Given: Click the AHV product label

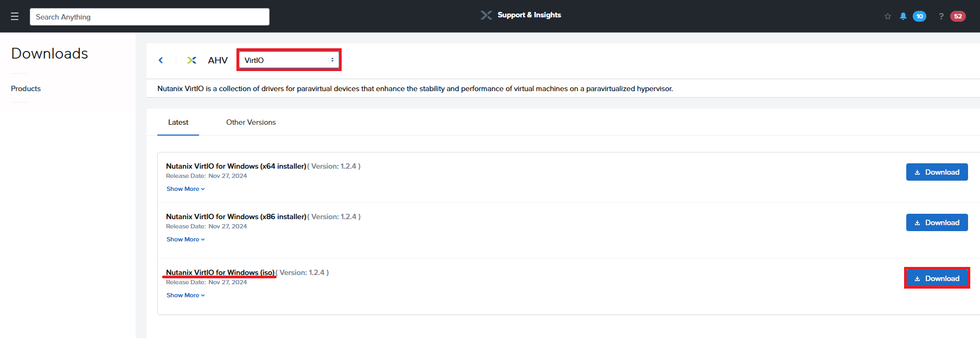Looking at the screenshot, I should (x=217, y=60).
